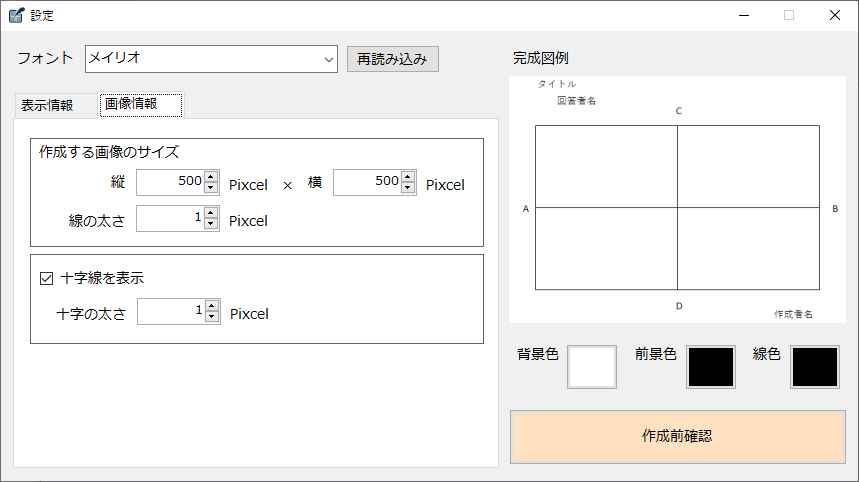
Task: Click the settings app icon in title bar
Action: coord(16,15)
